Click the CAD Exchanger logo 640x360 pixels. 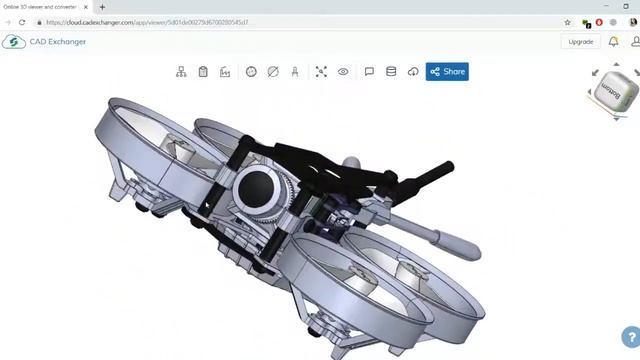pos(44,42)
